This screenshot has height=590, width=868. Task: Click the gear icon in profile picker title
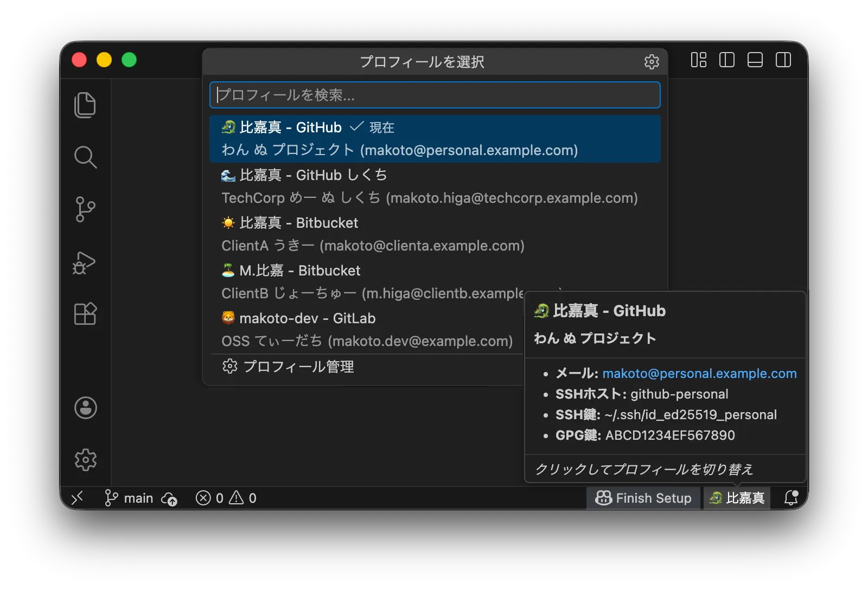point(652,62)
